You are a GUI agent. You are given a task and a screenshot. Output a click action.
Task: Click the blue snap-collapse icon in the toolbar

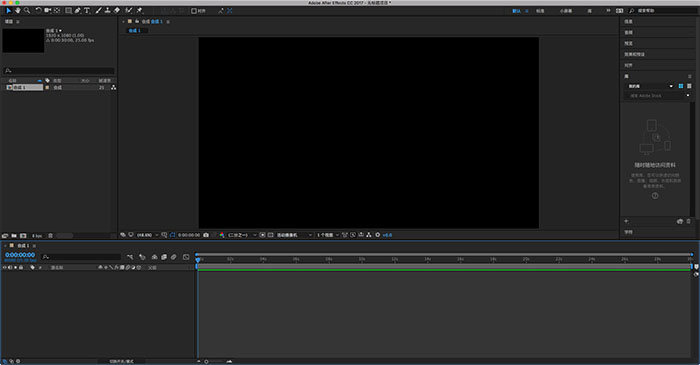coord(229,11)
